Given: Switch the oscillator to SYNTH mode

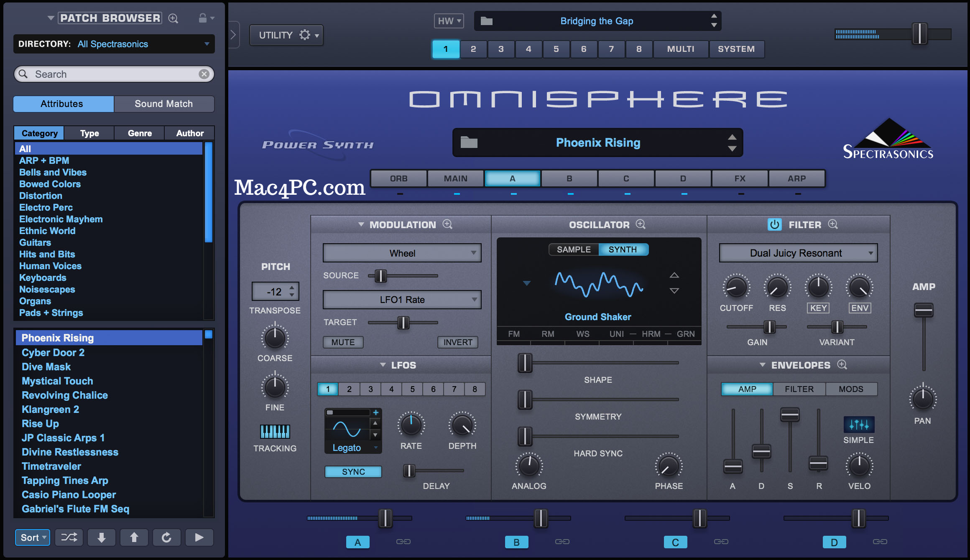Looking at the screenshot, I should [x=623, y=249].
